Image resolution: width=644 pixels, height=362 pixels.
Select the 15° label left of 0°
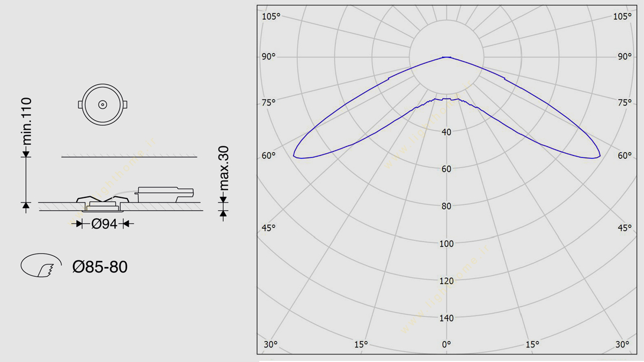361,344
